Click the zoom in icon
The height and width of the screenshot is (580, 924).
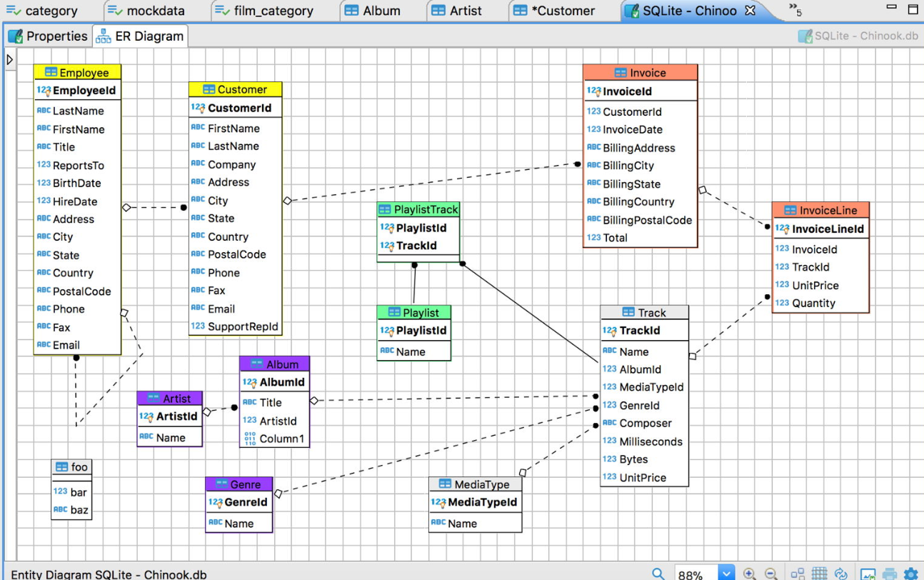click(x=749, y=574)
